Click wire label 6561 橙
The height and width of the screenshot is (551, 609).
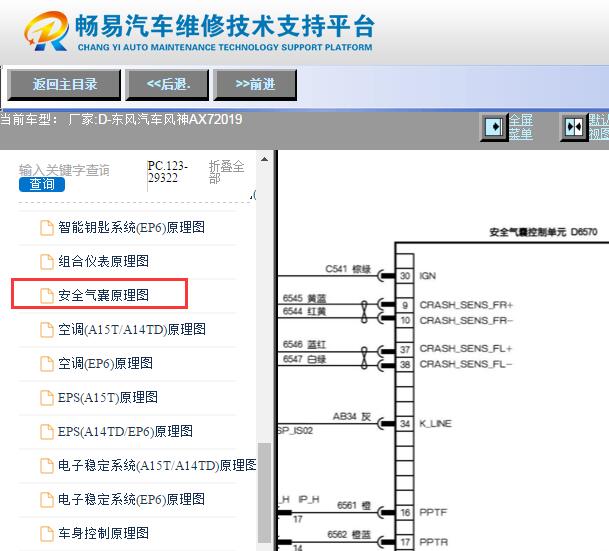coord(354,505)
